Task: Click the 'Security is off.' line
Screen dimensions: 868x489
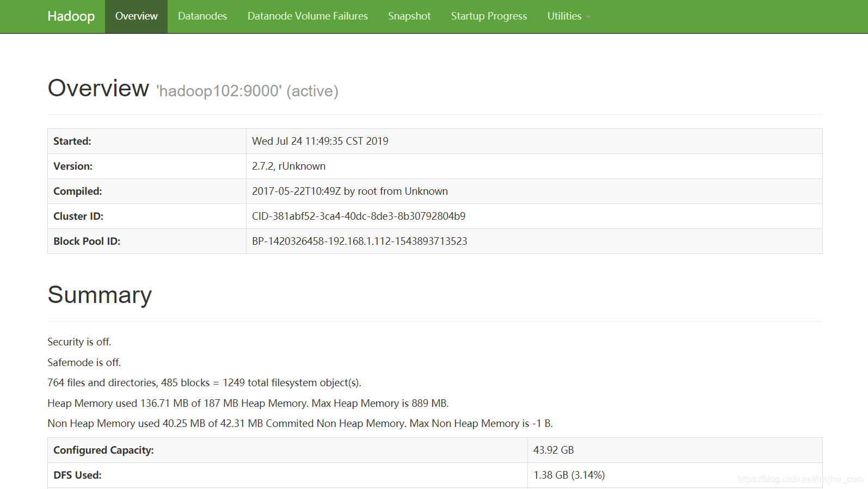Action: 79,342
